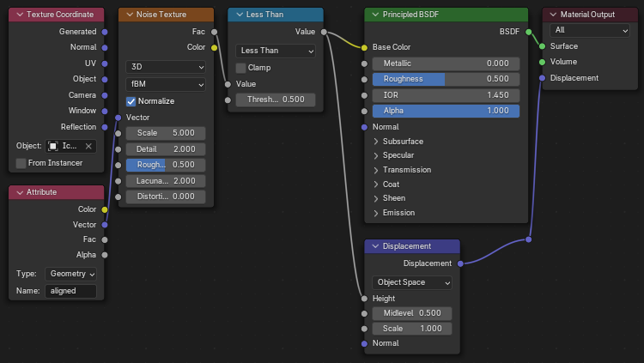Enable the From Instancer checkbox

pyautogui.click(x=21, y=163)
